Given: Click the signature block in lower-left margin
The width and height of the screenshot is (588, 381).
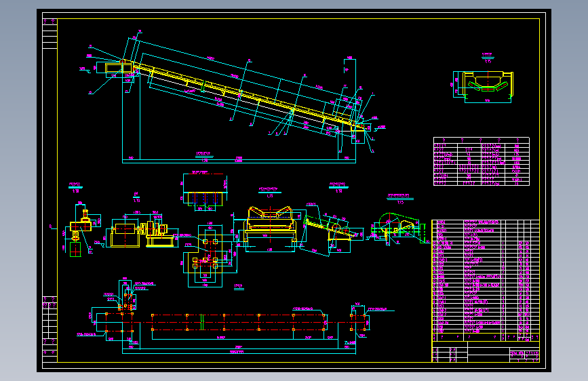Looking at the screenshot, I should click(50, 329).
